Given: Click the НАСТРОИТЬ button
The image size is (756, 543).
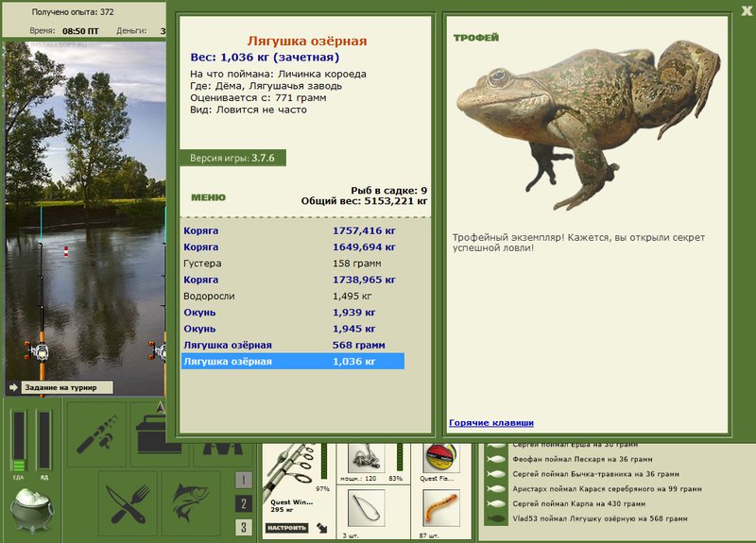Looking at the screenshot, I should (287, 528).
